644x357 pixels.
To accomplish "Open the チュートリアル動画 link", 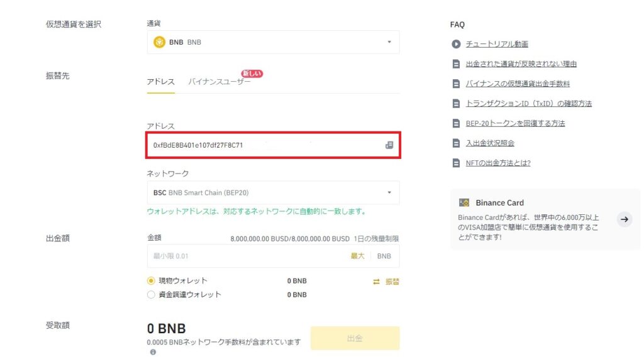I will 497,44.
